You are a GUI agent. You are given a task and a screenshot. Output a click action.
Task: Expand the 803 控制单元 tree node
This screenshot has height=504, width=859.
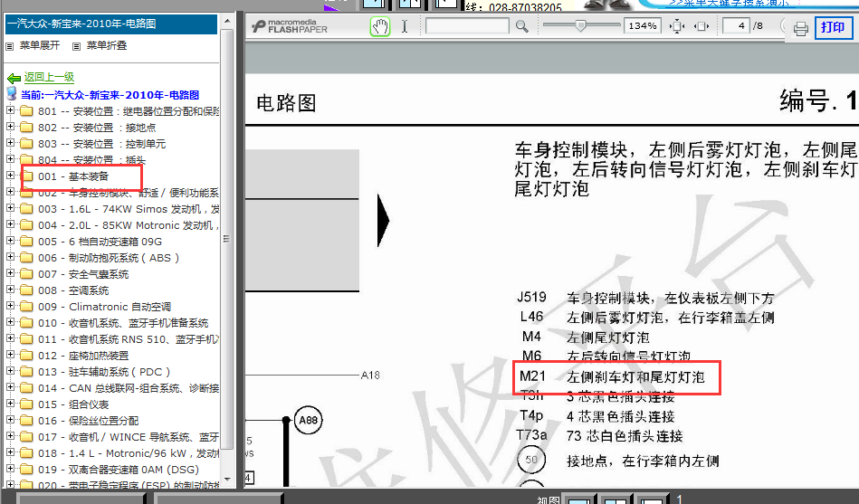tap(10, 143)
